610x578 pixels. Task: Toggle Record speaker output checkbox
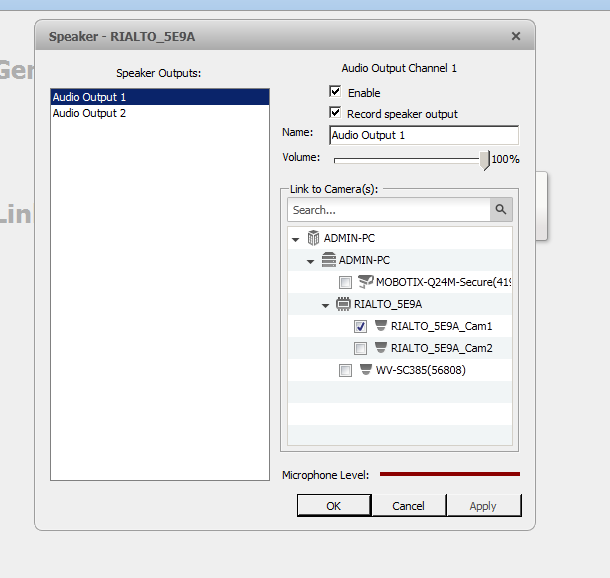tap(335, 113)
